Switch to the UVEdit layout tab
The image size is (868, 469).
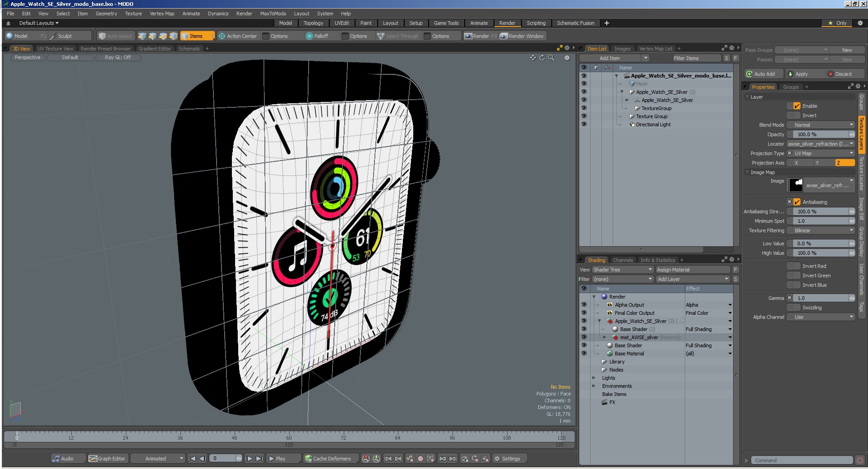[342, 23]
